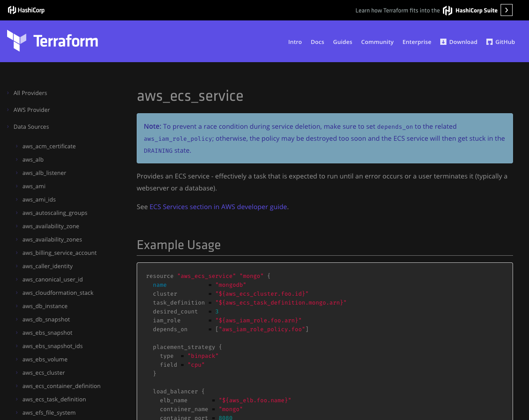Image resolution: width=529 pixels, height=420 pixels.
Task: Click chevron beside aws_alb
Action: pyautogui.click(x=16, y=159)
